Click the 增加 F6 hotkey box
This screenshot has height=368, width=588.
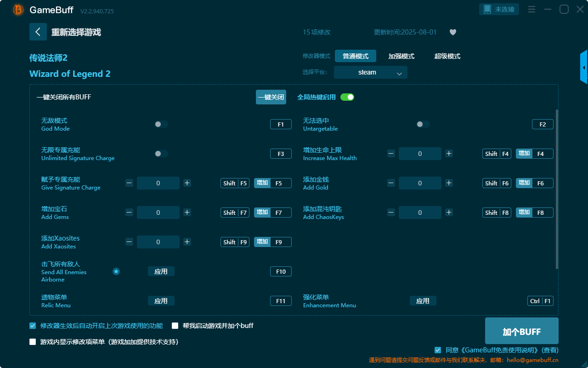[x=535, y=183]
